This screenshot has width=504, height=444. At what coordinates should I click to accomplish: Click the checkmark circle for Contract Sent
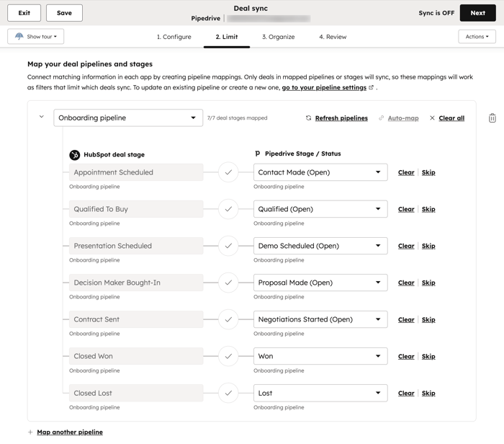click(228, 319)
